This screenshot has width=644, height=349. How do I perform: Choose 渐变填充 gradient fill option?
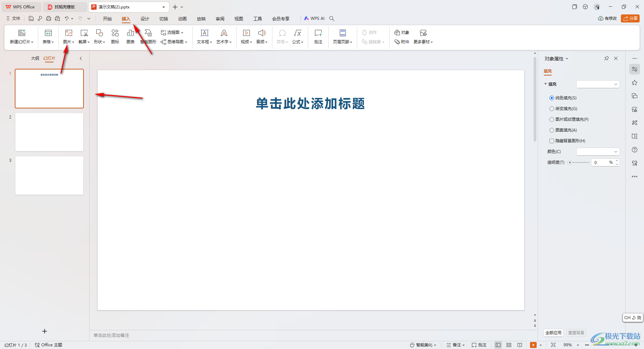pyautogui.click(x=551, y=108)
